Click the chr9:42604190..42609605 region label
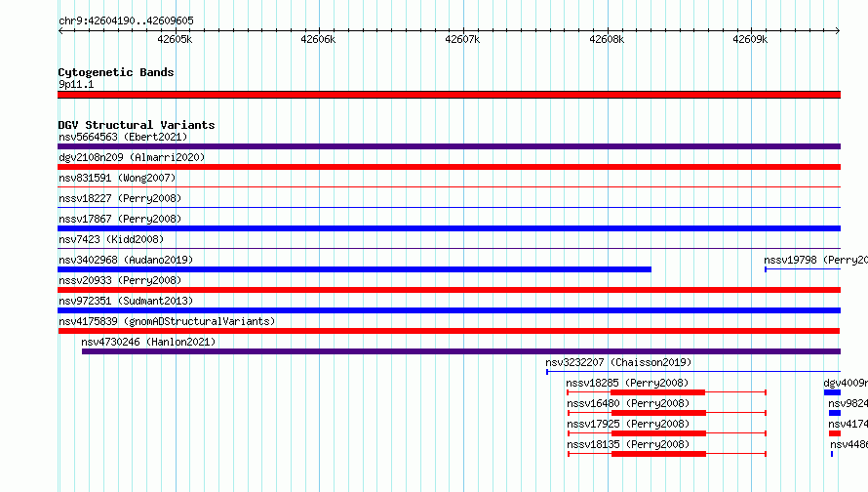Viewport: 868px width, 492px height. pos(126,20)
